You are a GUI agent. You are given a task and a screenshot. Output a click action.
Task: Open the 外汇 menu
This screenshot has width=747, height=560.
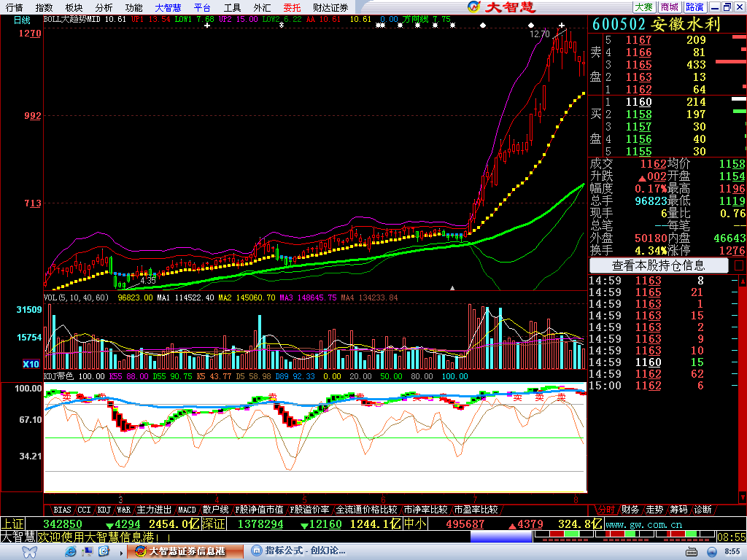(262, 7)
